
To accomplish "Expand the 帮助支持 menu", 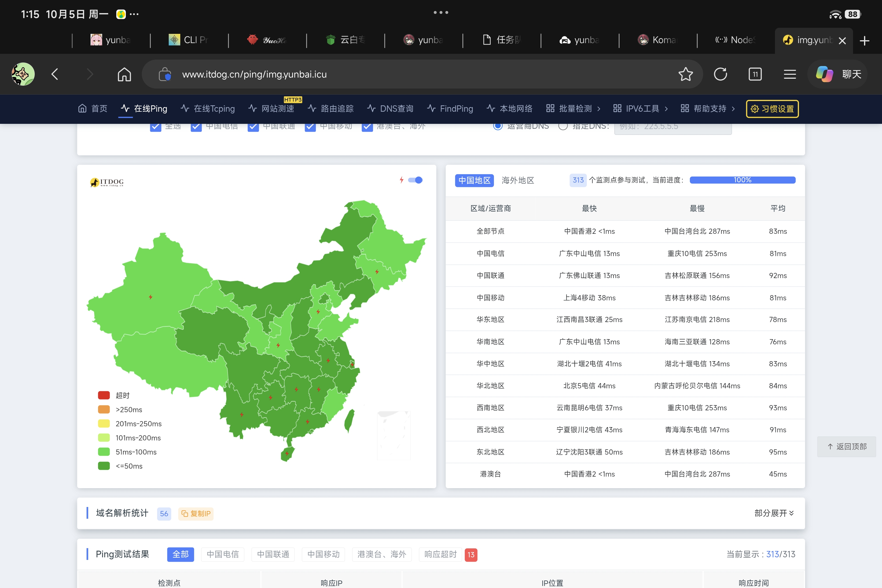I will pyautogui.click(x=708, y=109).
